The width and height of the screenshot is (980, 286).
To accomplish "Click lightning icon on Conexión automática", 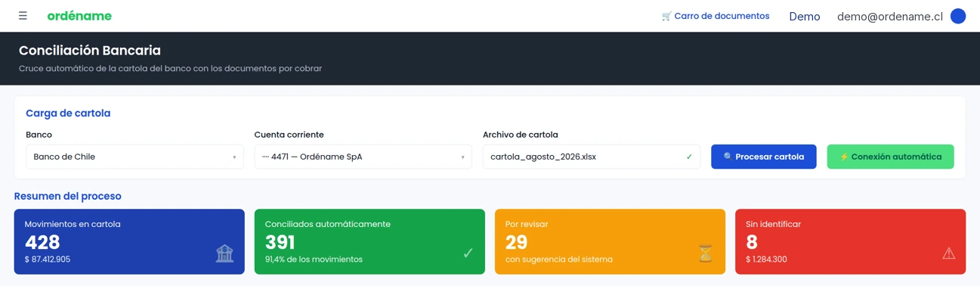I will point(844,157).
